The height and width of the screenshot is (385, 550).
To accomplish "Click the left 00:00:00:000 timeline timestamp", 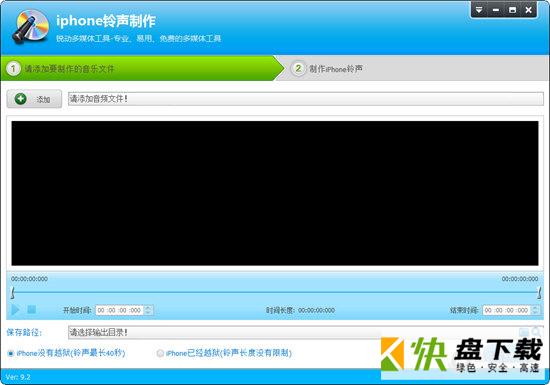I will 29,279.
